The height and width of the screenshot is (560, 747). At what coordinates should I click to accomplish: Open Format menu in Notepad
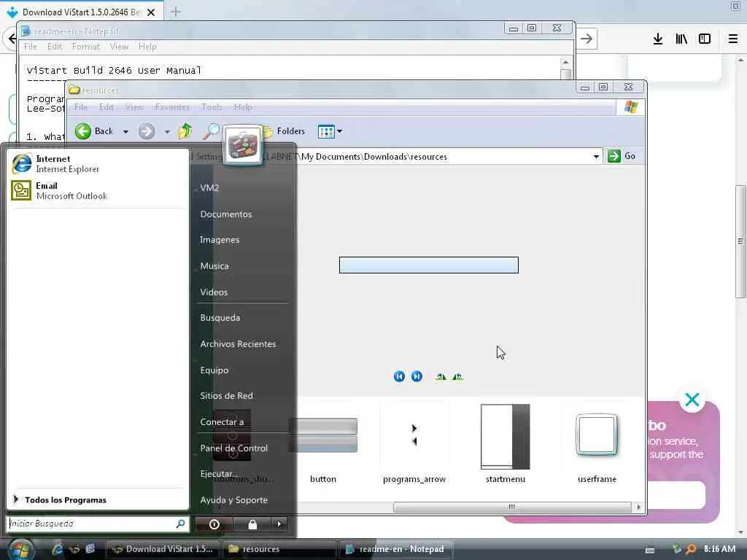86,47
